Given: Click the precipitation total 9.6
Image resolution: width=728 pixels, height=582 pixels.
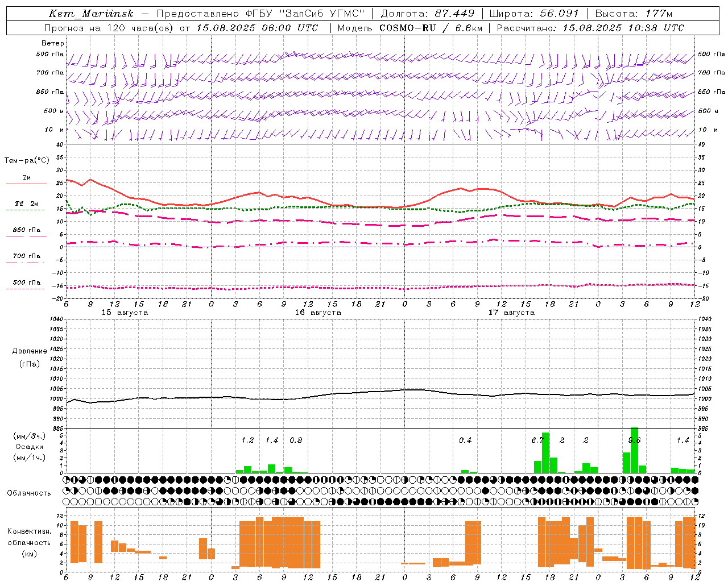Looking at the screenshot, I should tap(634, 440).
